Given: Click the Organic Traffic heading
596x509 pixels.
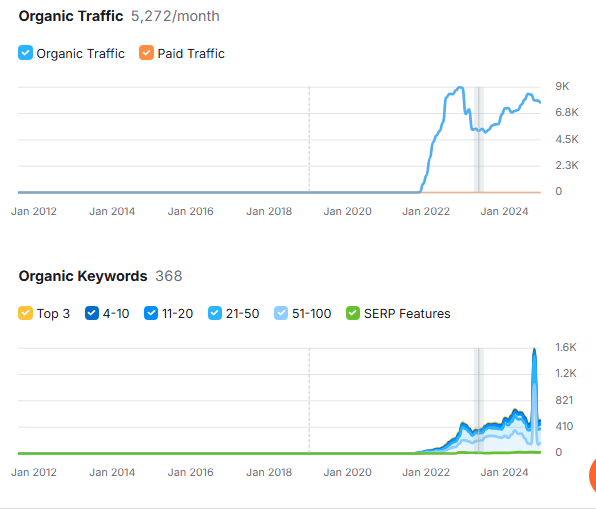Looking at the screenshot, I should point(71,16).
